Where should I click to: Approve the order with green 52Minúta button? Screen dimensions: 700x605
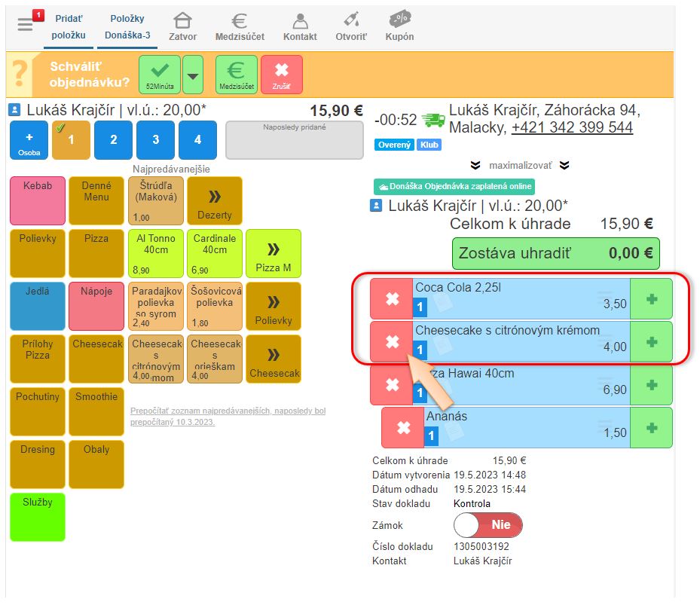[x=159, y=75]
